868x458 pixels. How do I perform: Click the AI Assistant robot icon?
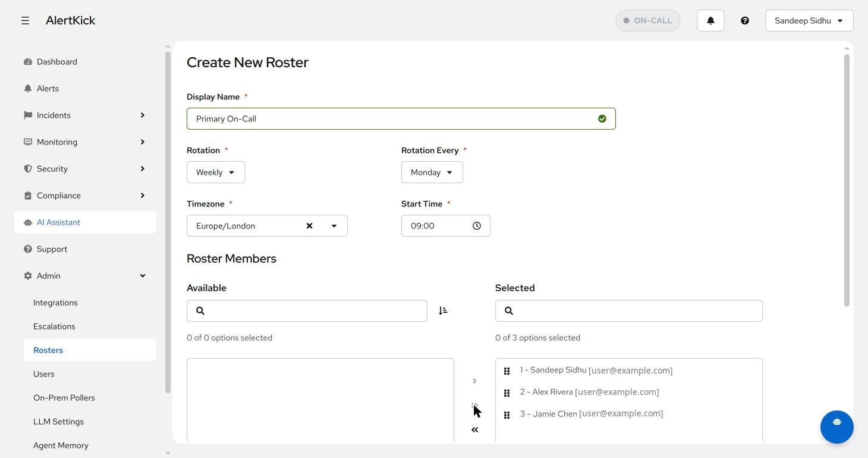[x=28, y=222]
